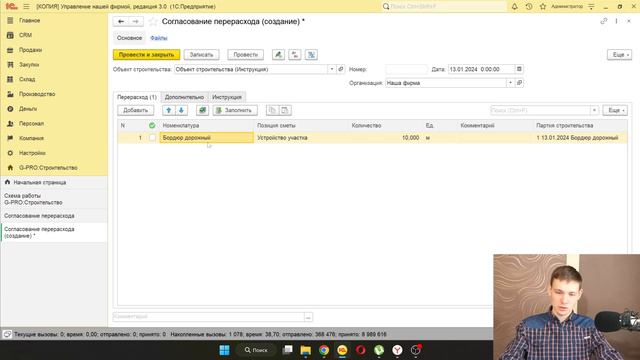Open service settings icon next to Администратор
Viewport: 640px width, 360px height.
tap(591, 7)
